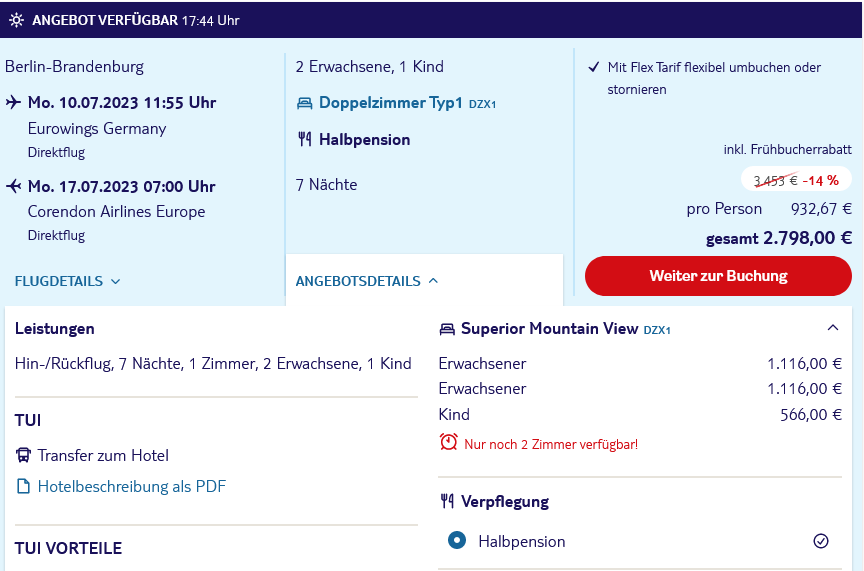This screenshot has width=864, height=571.
Task: Click the document icon for hotel description PDF
Action: point(23,486)
